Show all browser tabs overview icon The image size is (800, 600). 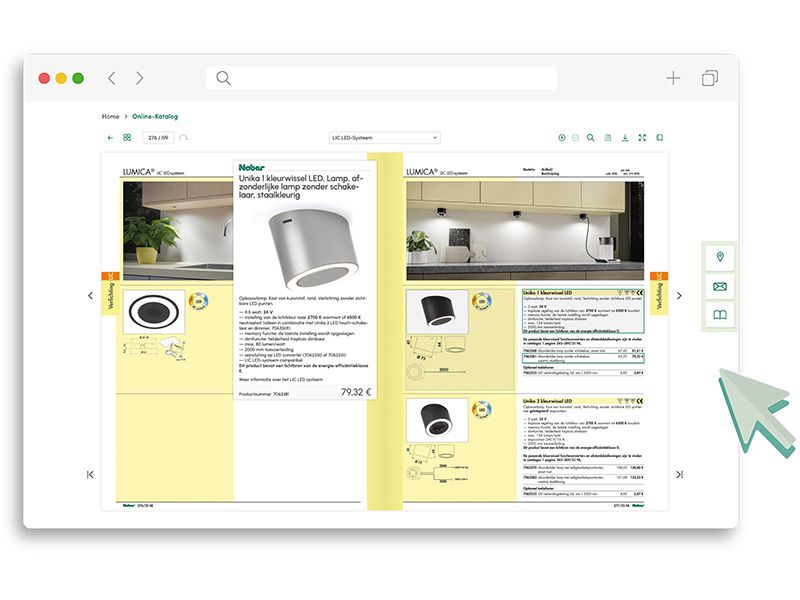pyautogui.click(x=710, y=78)
